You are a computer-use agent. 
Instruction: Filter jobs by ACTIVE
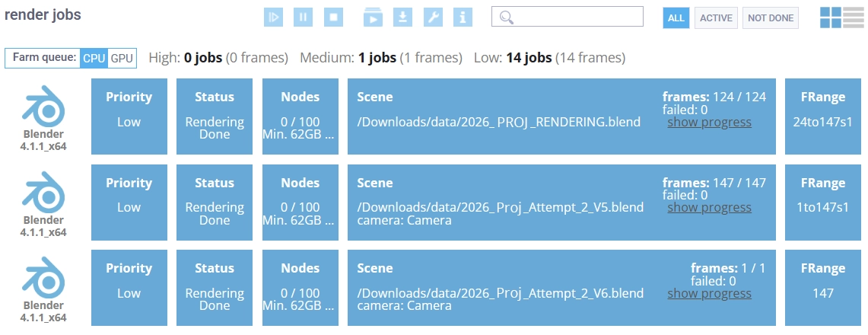(717, 18)
